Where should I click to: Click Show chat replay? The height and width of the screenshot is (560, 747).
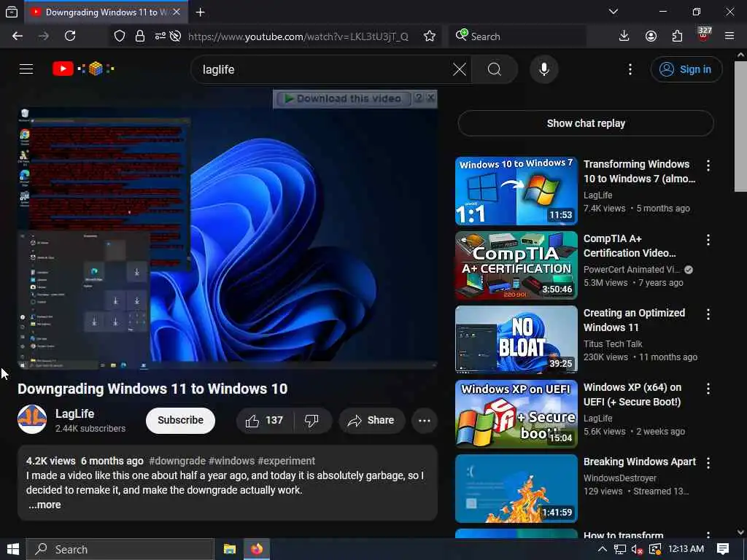coord(586,123)
